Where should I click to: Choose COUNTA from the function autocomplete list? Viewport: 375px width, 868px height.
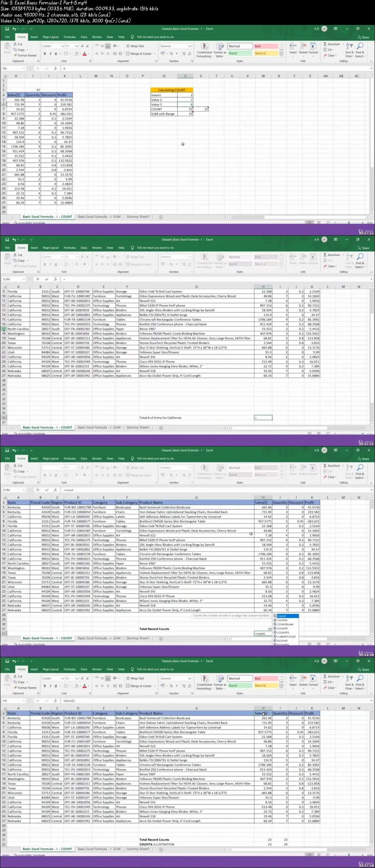pyautogui.click(x=286, y=620)
